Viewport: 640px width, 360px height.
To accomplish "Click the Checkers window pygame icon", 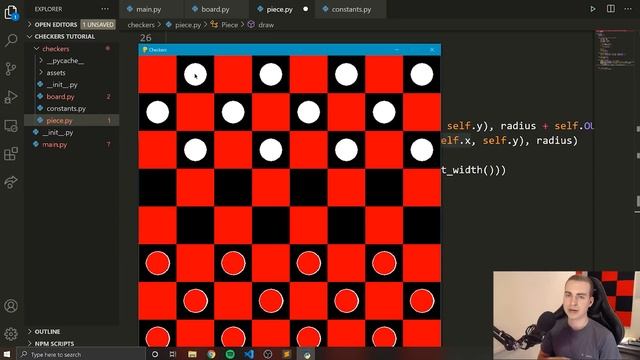I will pyautogui.click(x=144, y=50).
